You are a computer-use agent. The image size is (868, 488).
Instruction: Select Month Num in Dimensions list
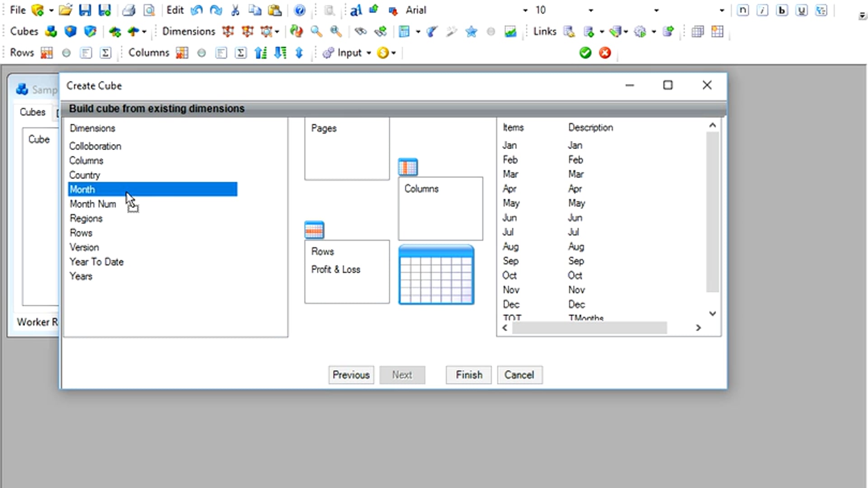point(93,204)
